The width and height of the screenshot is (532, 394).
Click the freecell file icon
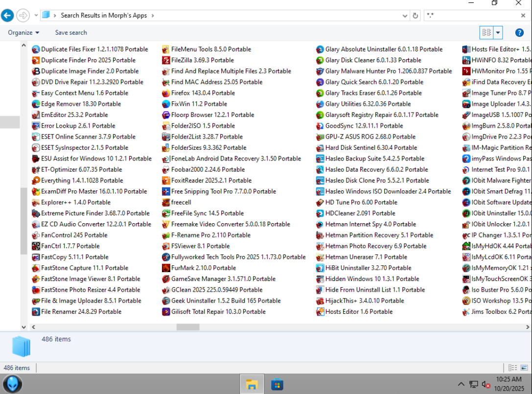166,202
